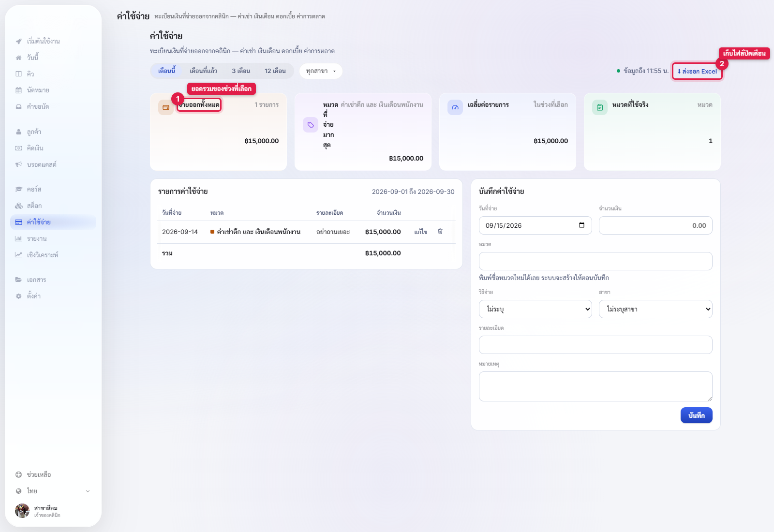Edit (แก้ไข) the 2026-09-14 expense row
This screenshot has height=532, width=774.
point(421,232)
